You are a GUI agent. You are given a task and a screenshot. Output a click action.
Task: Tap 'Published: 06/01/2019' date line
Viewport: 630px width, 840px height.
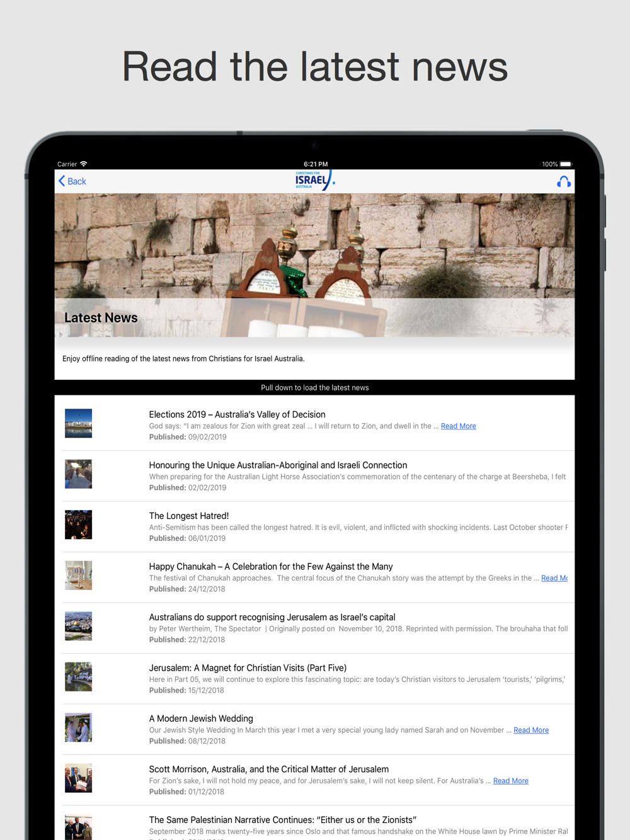[x=188, y=538]
